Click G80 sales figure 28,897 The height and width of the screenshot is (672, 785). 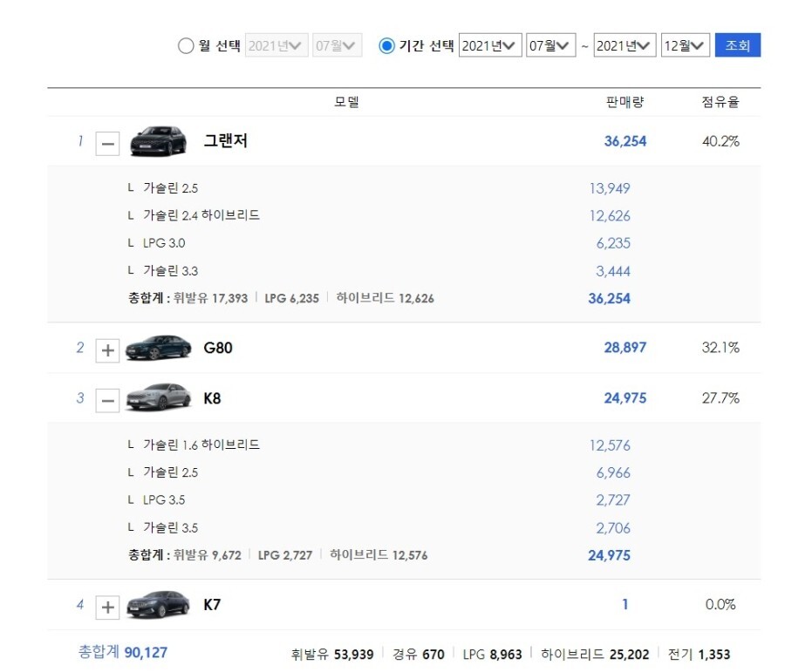point(625,348)
